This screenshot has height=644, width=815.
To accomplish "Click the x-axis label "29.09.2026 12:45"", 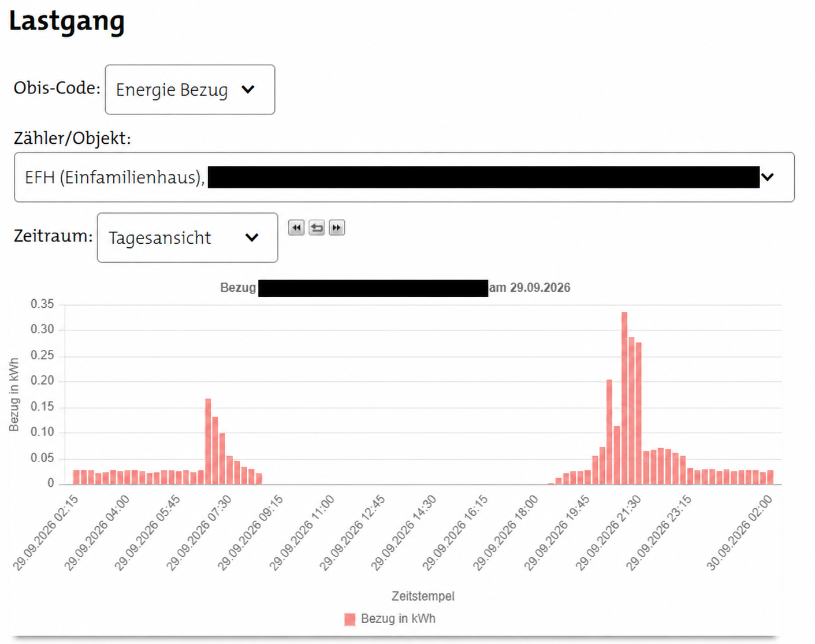I will [352, 533].
